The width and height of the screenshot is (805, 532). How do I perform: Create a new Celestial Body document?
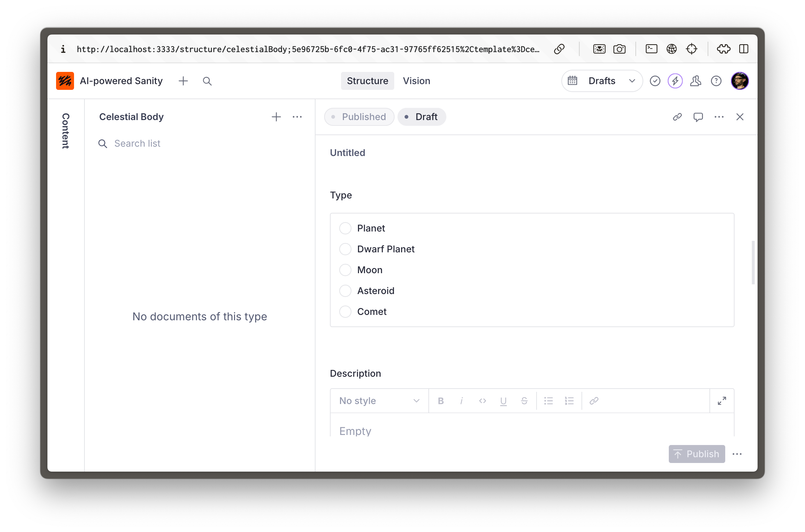tap(276, 117)
